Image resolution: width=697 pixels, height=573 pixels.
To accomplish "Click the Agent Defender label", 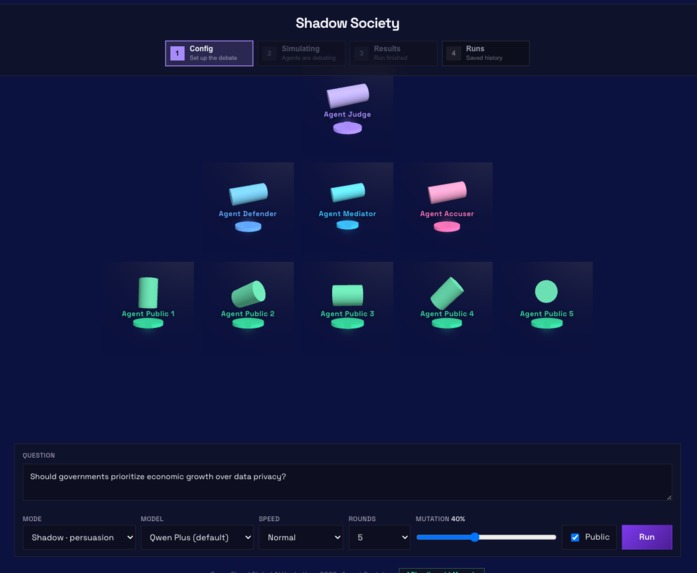I will [x=248, y=214].
